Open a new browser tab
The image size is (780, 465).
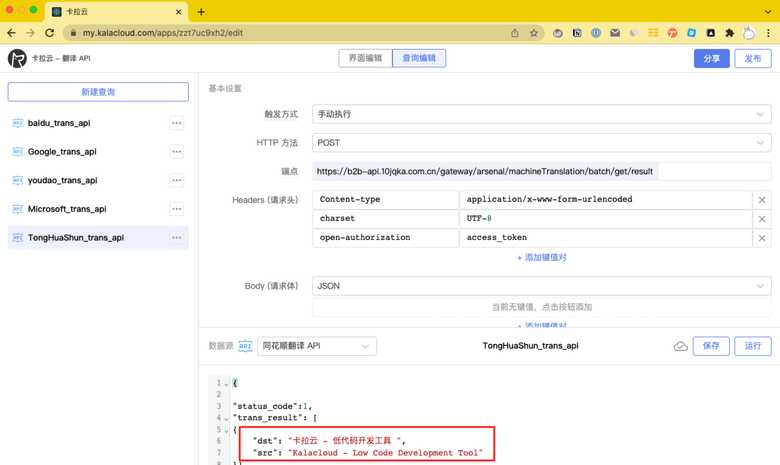pyautogui.click(x=201, y=11)
